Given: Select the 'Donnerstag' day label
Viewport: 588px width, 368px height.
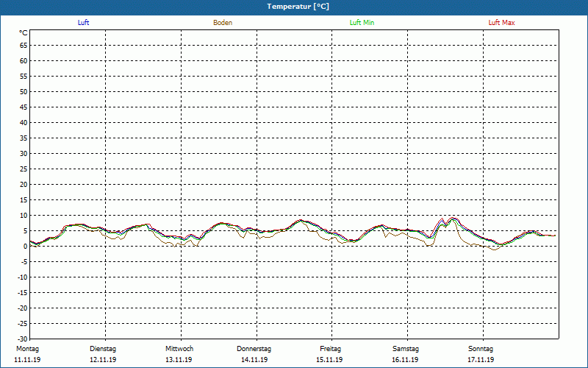Looking at the screenshot, I should (x=254, y=349).
